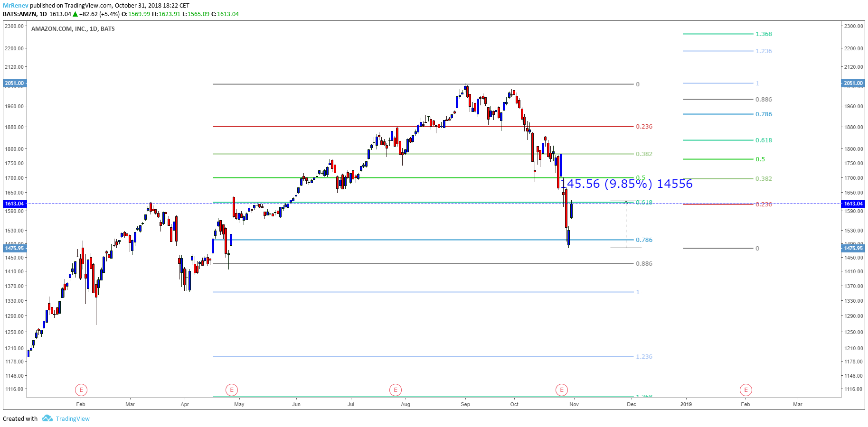This screenshot has height=427, width=868.
Task: Click the 2300.00 value on left price axis
Action: (14, 26)
